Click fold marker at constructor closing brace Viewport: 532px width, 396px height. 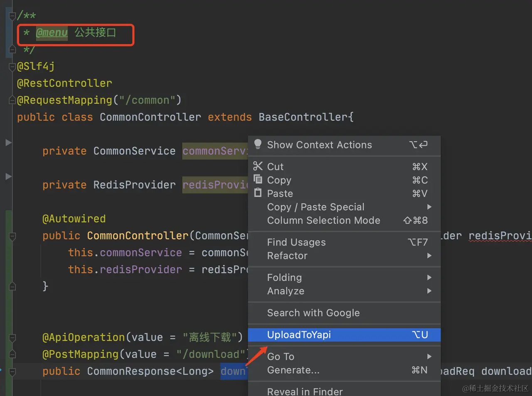pyautogui.click(x=12, y=286)
